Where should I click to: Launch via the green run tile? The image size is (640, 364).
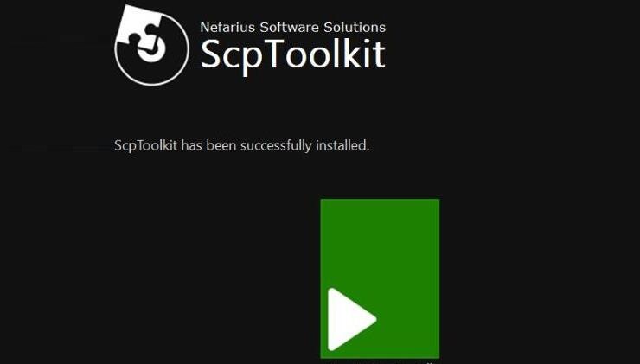(x=380, y=278)
